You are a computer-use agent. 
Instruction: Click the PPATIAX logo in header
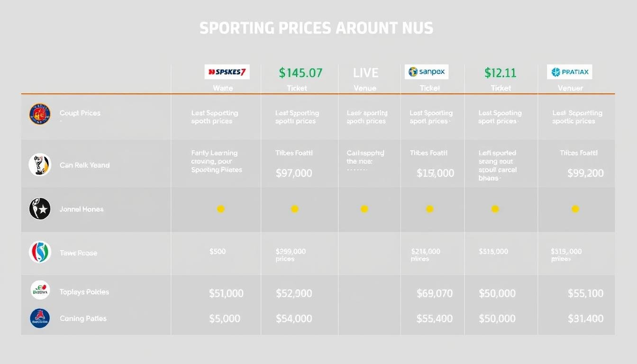click(x=569, y=72)
